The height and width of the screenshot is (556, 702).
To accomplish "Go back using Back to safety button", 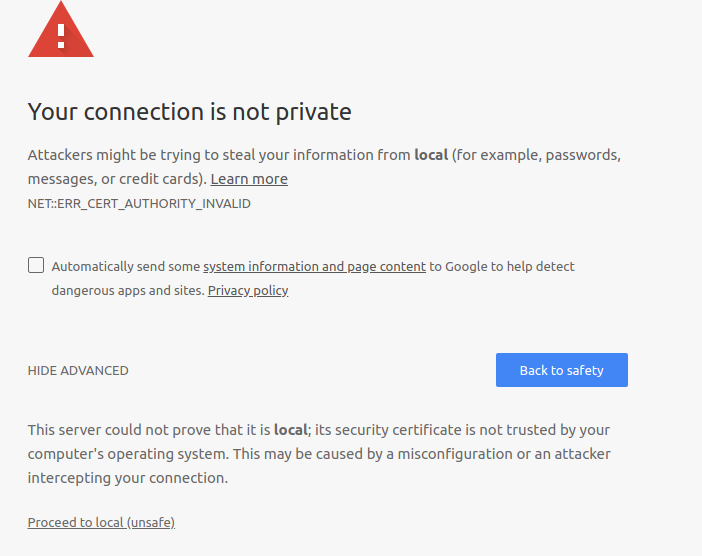I will click(561, 370).
